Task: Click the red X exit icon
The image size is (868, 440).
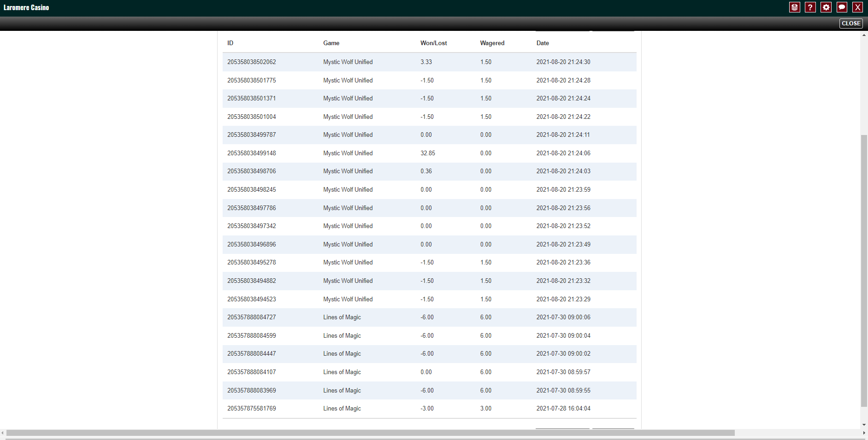Action: coord(857,7)
